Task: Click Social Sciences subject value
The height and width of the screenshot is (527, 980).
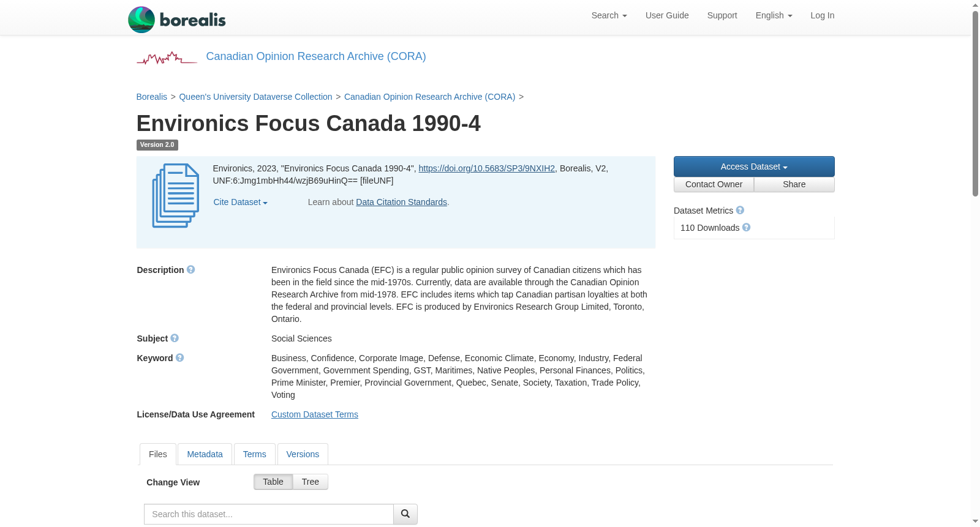Action: point(301,338)
